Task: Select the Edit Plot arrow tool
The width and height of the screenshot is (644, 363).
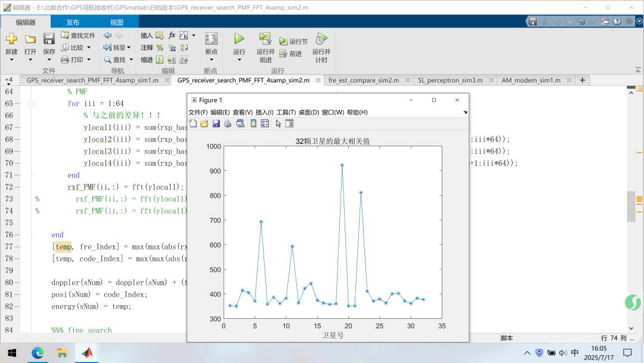Action: coord(278,124)
